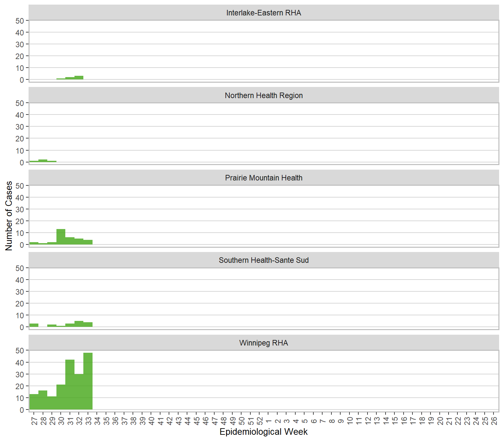Image resolution: width=504 pixels, height=441 pixels.
Task: Click the Epidemiological Week axis title
Action: coord(263,432)
